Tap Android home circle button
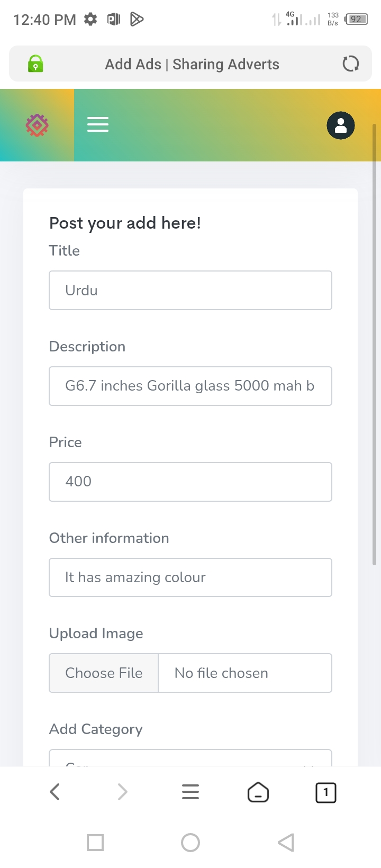This screenshot has width=381, height=868. click(190, 843)
